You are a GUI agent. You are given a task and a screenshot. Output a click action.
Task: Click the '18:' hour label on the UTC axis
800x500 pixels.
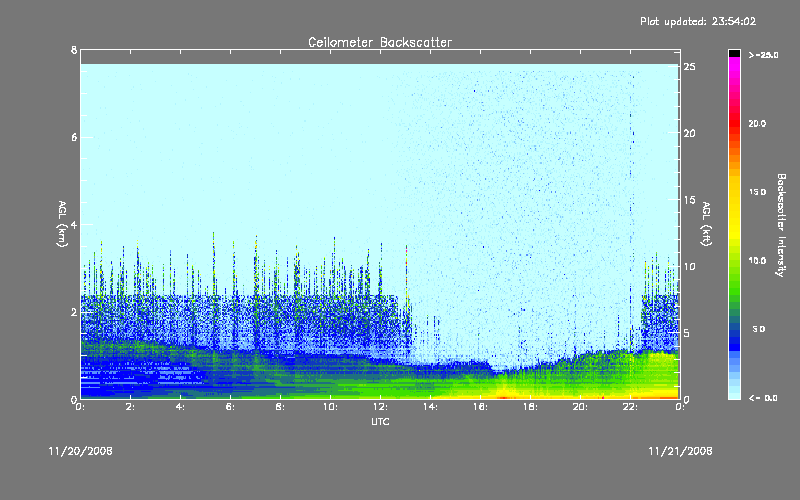(x=530, y=407)
